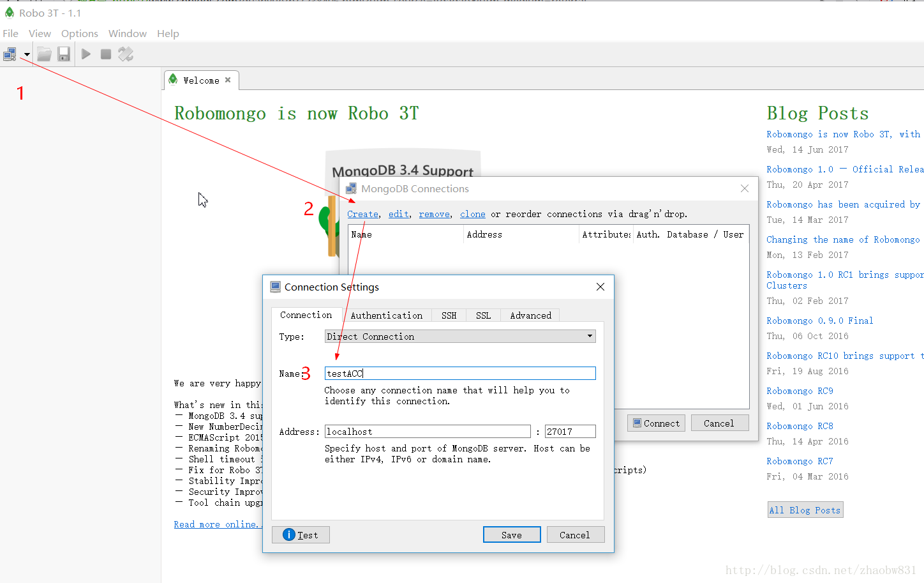Open the Options menu
This screenshot has height=583, width=924.
[x=80, y=33]
